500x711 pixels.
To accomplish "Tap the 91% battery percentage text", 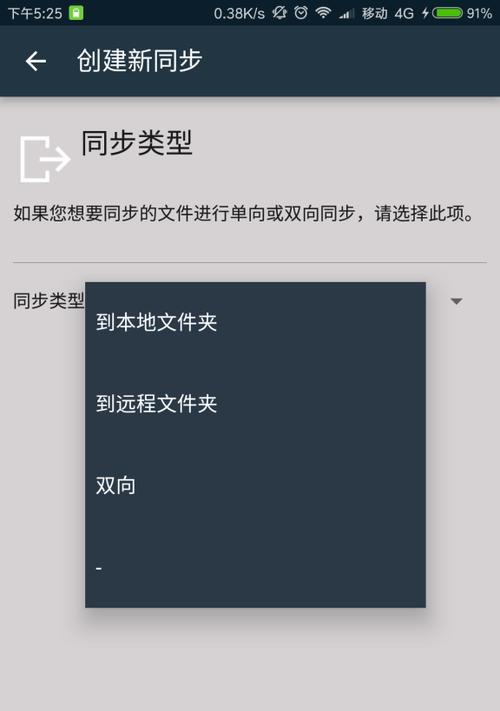I will point(479,13).
